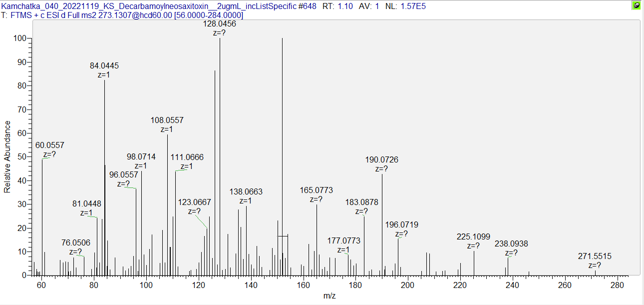The width and height of the screenshot is (644, 305).
Task: Select the 271.5515 peak label
Action: point(595,256)
